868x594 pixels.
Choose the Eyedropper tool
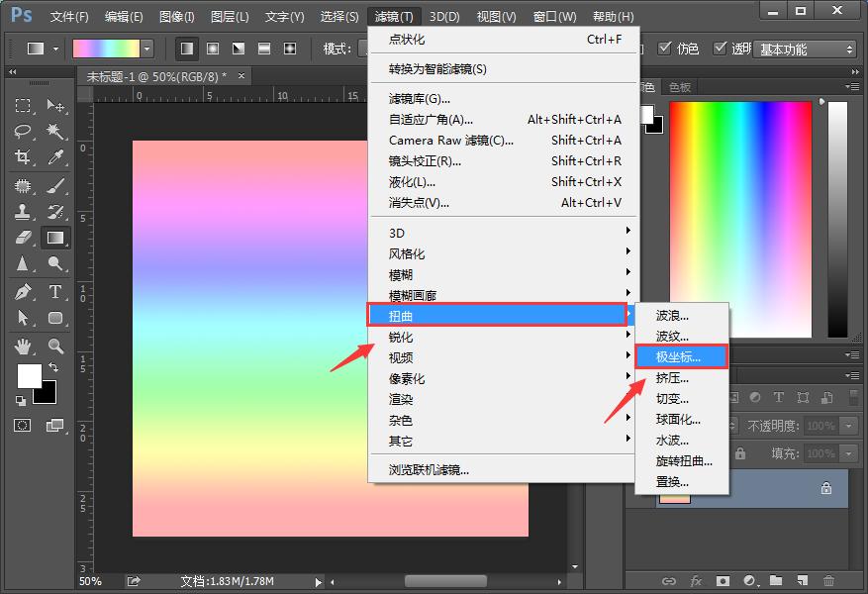click(x=55, y=157)
